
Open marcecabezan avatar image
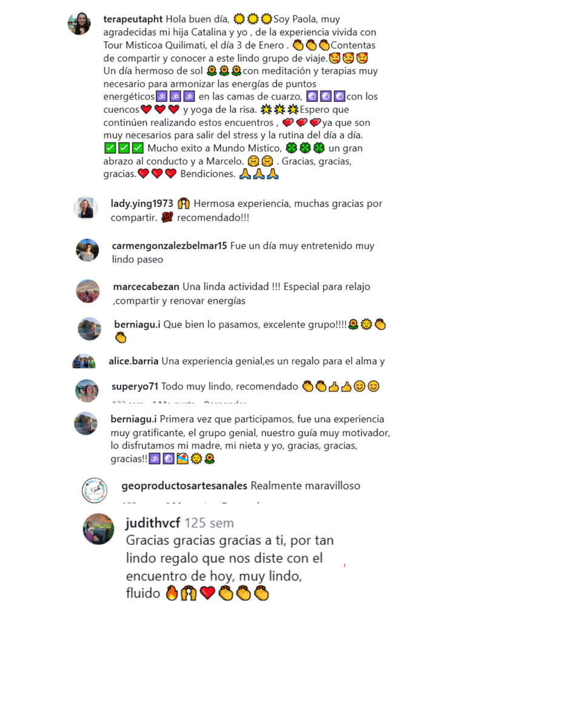(88, 291)
